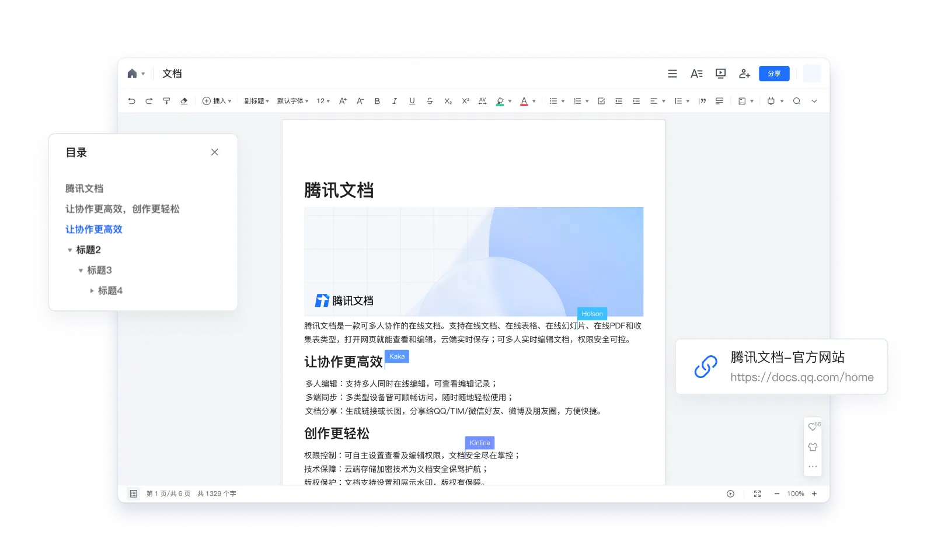Image resolution: width=934 pixels, height=560 pixels.
Task: Click the highlight block icon after quote
Action: (719, 101)
